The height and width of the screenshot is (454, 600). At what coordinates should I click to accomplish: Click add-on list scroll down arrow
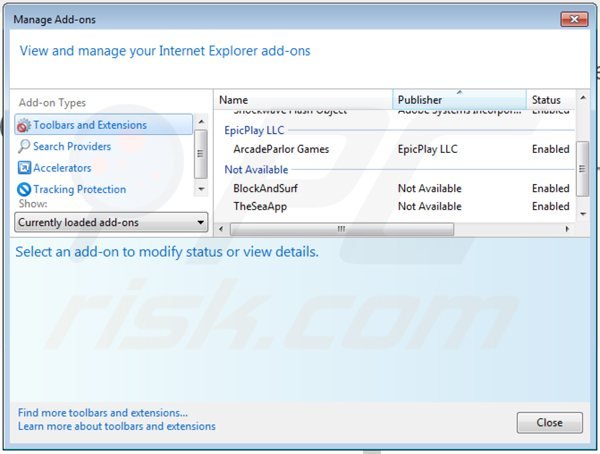pos(583,214)
